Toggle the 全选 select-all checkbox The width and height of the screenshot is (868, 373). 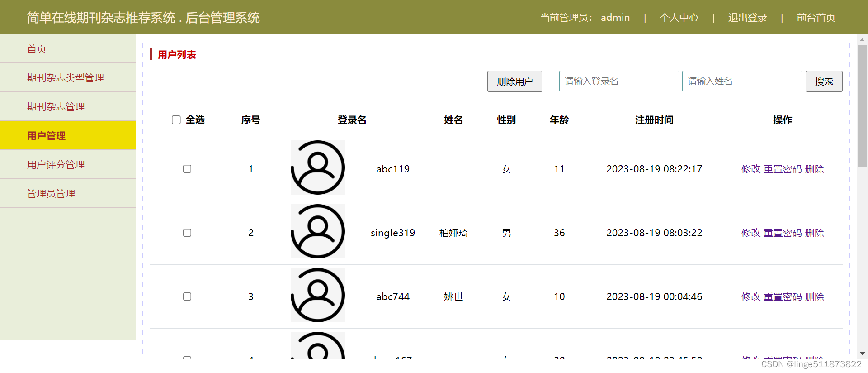pyautogui.click(x=176, y=120)
